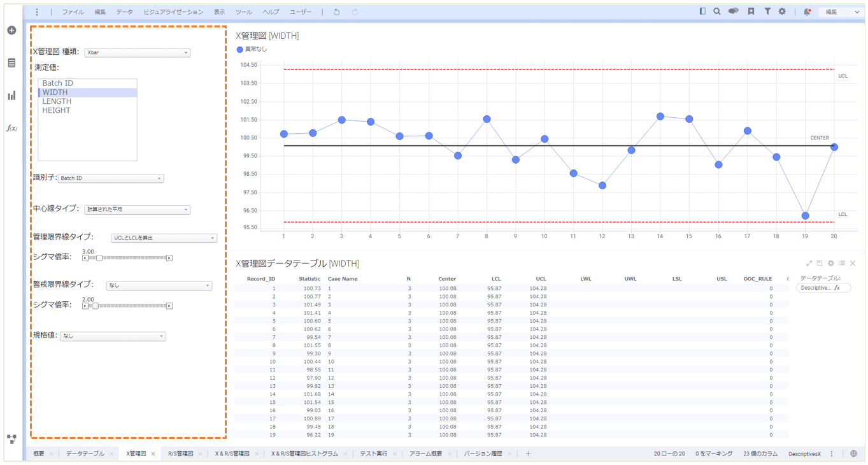Open the X管理図 種類 Xbar dropdown

tap(138, 53)
